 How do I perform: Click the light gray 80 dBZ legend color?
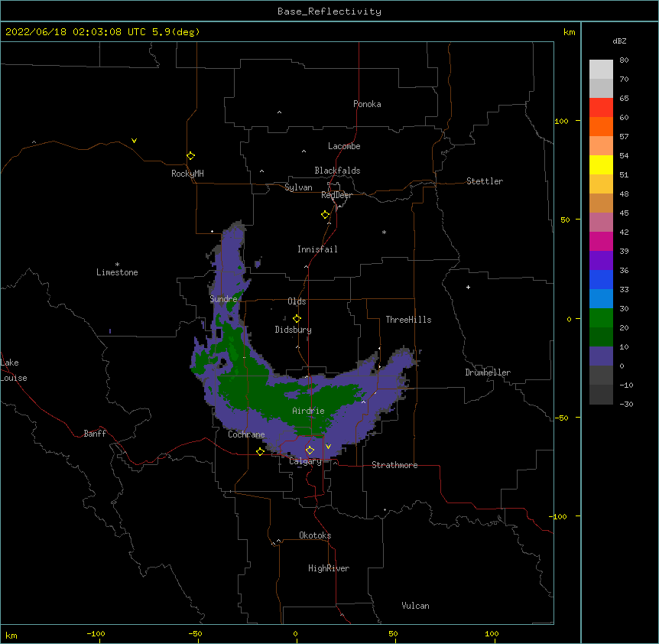601,70
